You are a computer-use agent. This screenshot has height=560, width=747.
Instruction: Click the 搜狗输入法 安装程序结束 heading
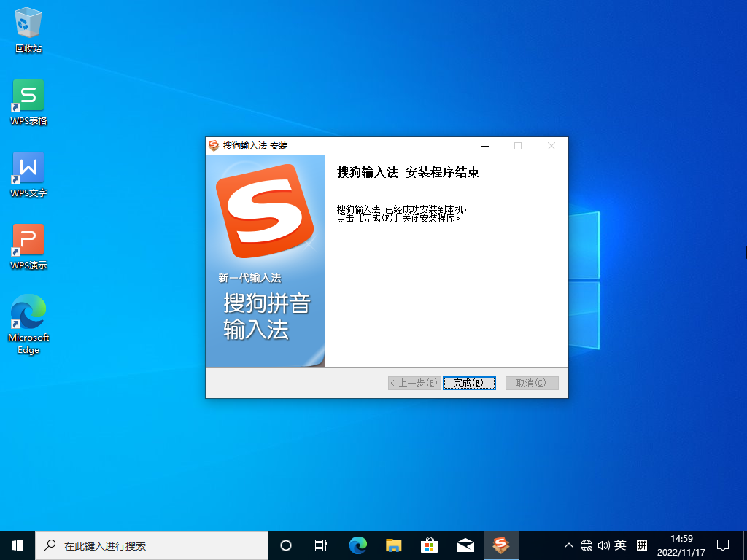tap(408, 172)
